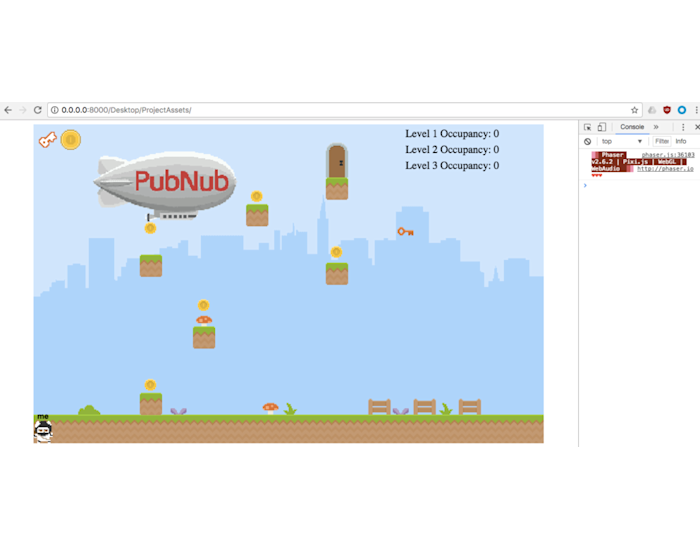Click the mushroom on the floating platform

(x=204, y=321)
